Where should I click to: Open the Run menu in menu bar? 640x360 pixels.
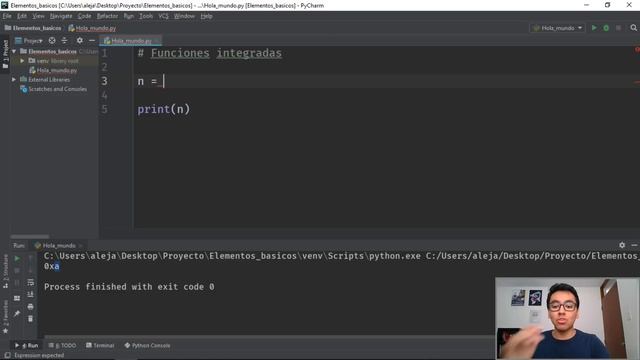(129, 16)
